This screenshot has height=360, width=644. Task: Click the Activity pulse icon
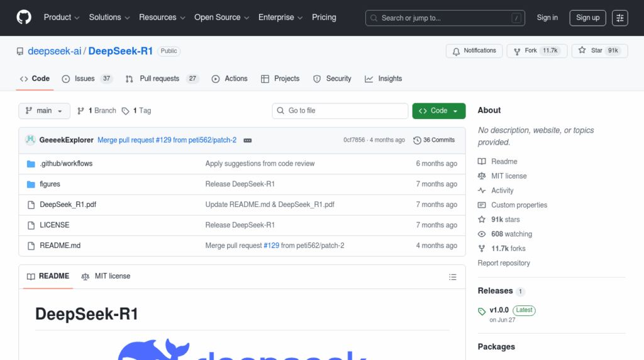click(x=482, y=190)
